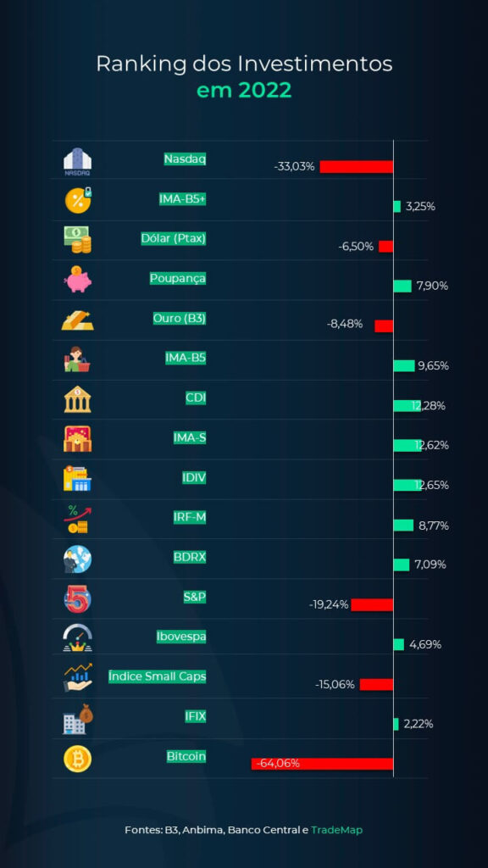Click the Nasdaq building icon
Screen dimensions: 488x868
[77, 162]
